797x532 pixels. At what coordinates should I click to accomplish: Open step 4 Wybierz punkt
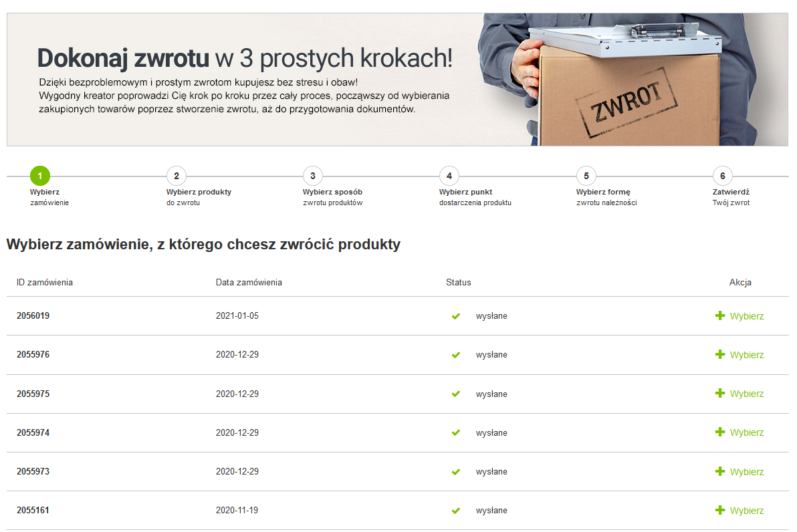point(449,176)
